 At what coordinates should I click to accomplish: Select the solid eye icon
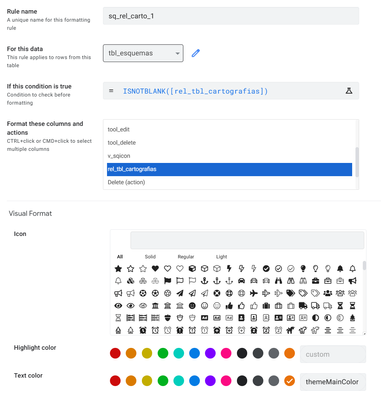pos(118,305)
